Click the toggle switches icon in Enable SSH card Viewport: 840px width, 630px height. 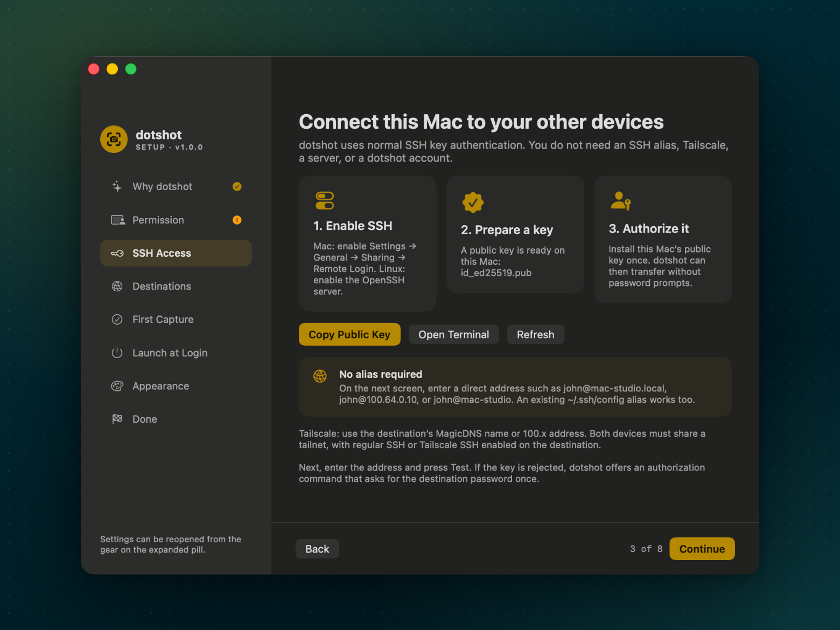coord(325,200)
